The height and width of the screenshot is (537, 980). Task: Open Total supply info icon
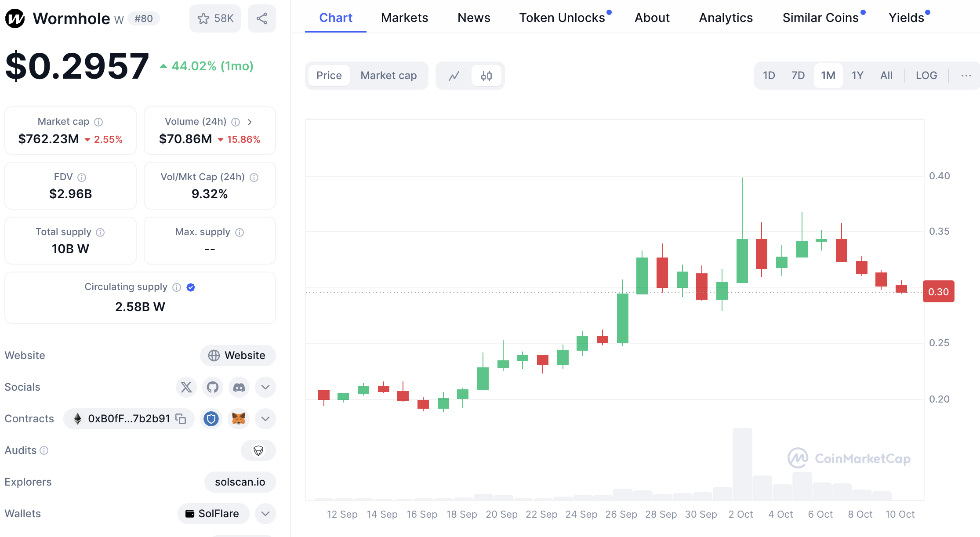100,232
